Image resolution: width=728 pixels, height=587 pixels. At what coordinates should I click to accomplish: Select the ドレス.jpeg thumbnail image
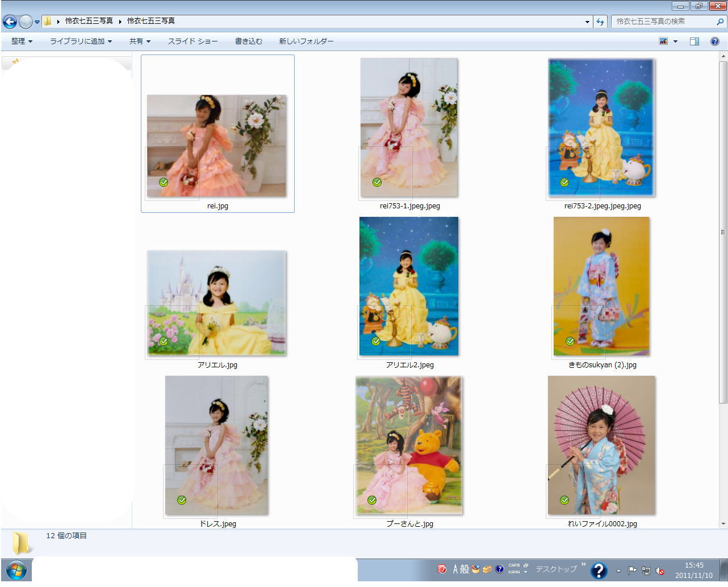click(x=216, y=445)
